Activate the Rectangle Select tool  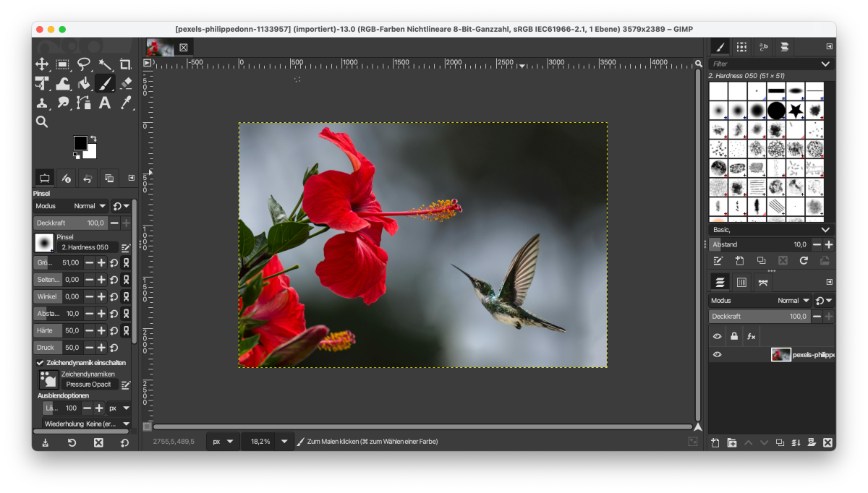pyautogui.click(x=62, y=64)
